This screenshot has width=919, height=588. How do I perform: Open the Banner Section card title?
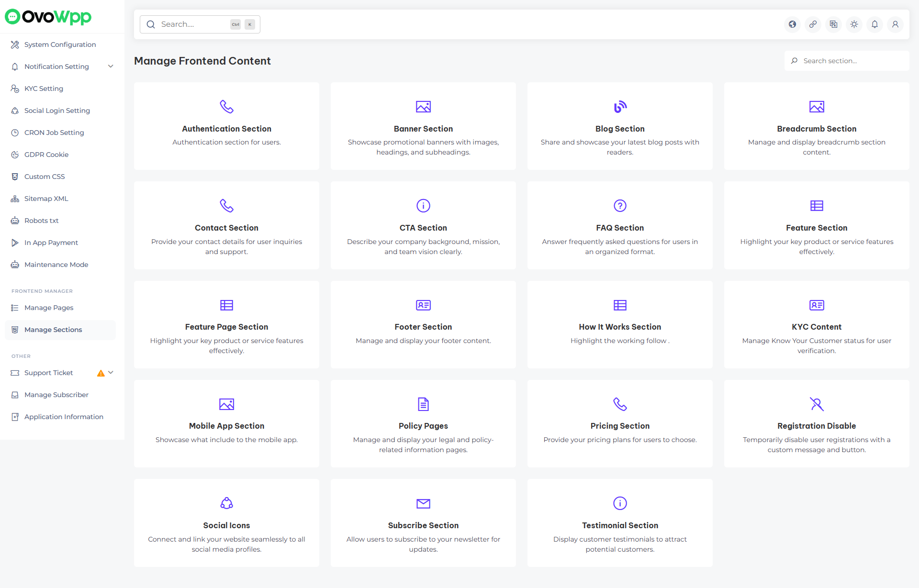pos(423,129)
